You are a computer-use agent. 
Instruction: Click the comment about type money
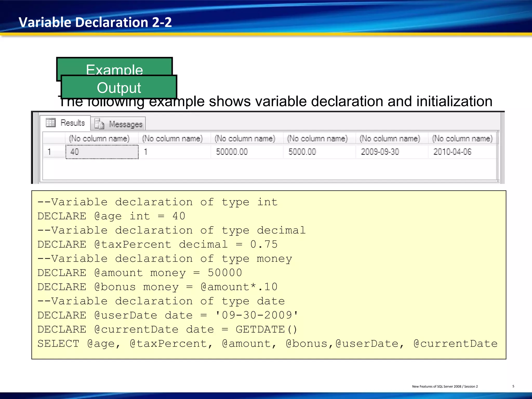165,259
